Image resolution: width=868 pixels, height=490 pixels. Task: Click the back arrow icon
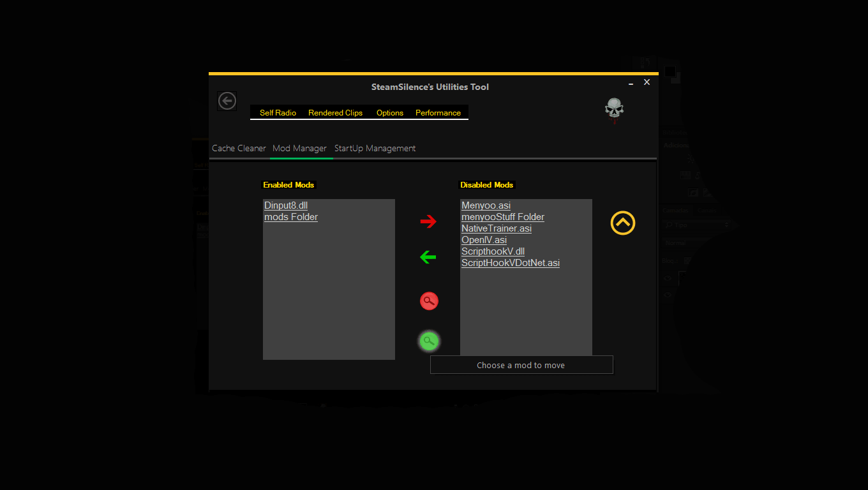tap(227, 101)
